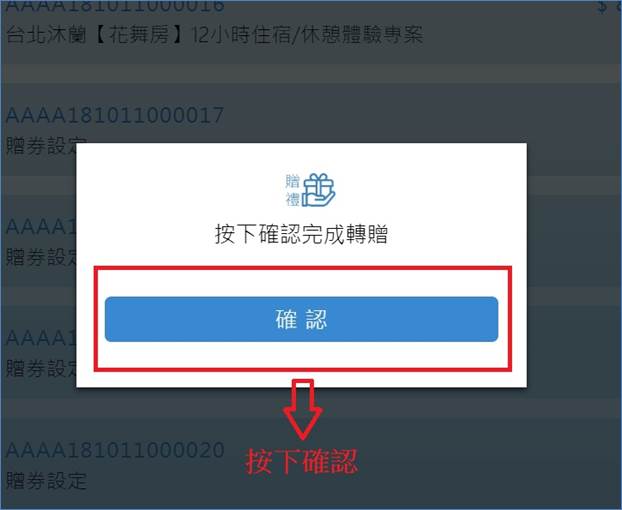
Task: Click AAAA1 code left of 確認 button
Action: [41, 338]
